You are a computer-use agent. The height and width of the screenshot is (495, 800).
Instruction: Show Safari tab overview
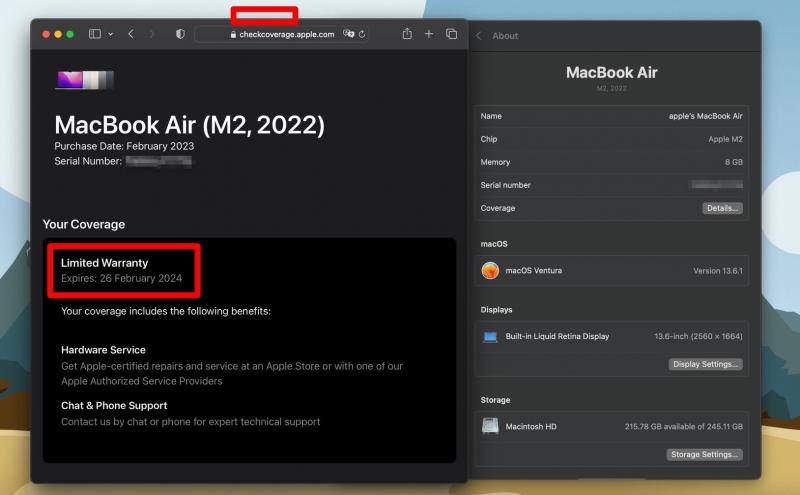click(x=451, y=34)
